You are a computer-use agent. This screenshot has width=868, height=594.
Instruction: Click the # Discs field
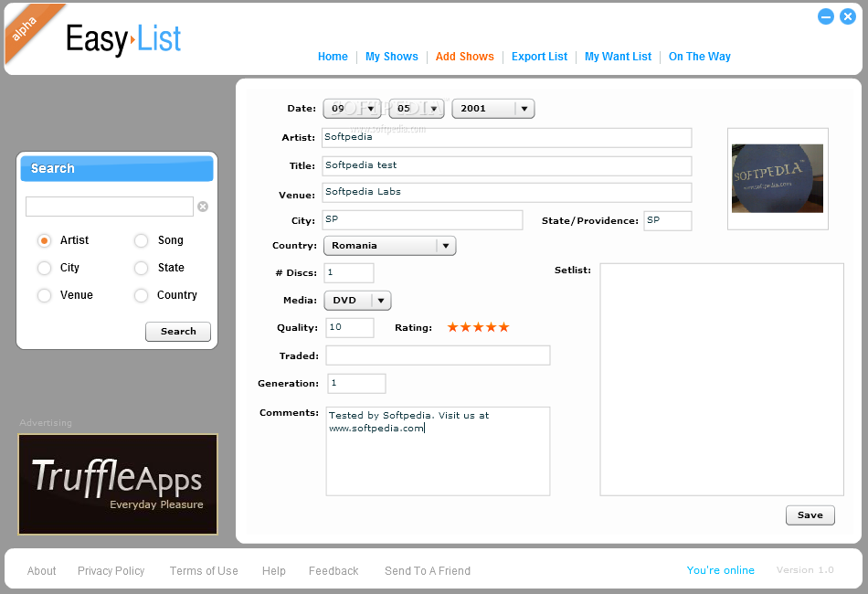349,273
